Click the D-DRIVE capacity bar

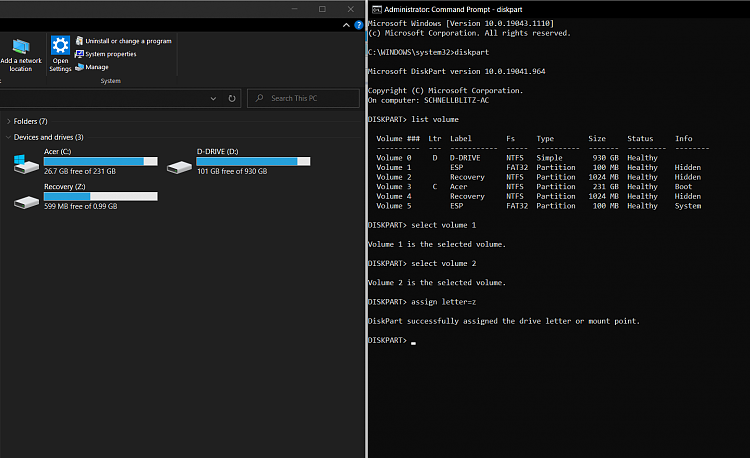pos(253,161)
